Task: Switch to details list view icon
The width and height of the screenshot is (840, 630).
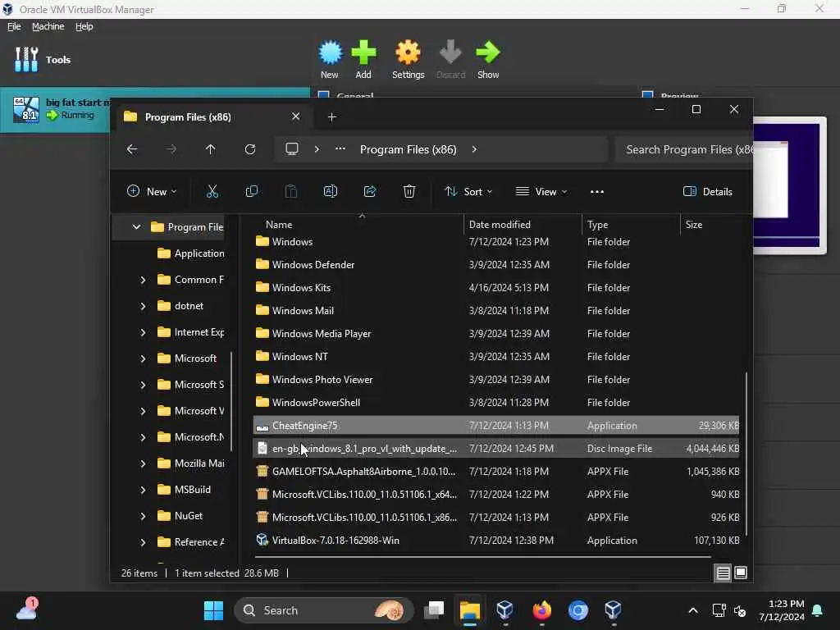Action: (x=723, y=573)
